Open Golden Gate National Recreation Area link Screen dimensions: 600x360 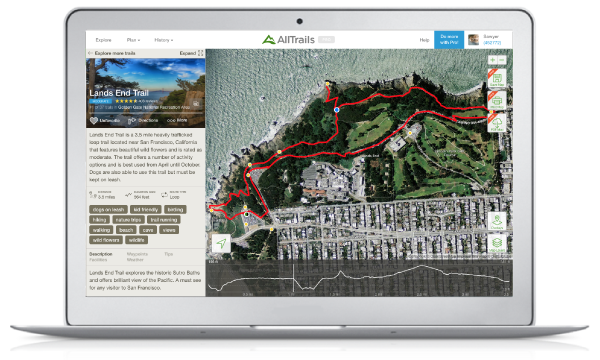coord(154,107)
